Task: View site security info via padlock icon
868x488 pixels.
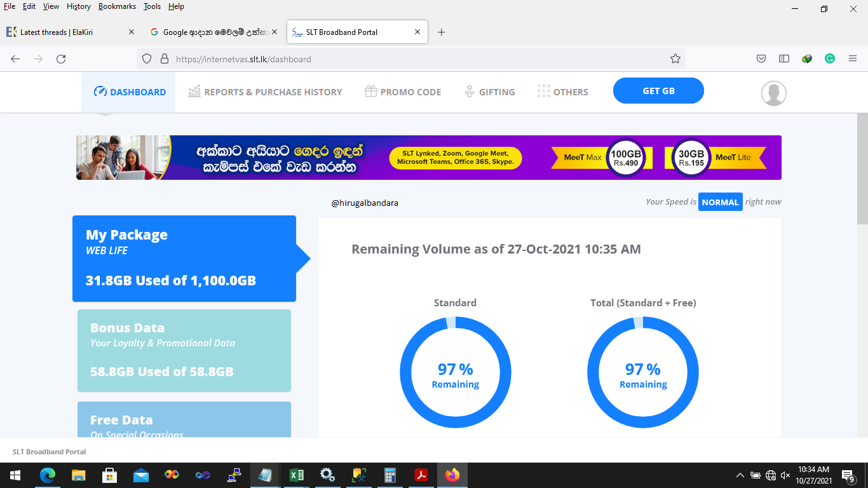Action: [x=164, y=59]
